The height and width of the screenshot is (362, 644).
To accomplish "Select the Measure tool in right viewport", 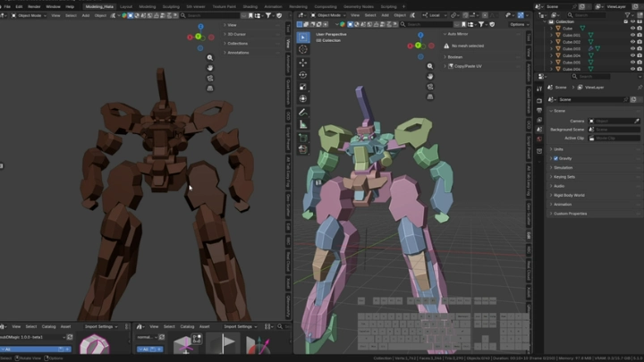I will pos(303,124).
